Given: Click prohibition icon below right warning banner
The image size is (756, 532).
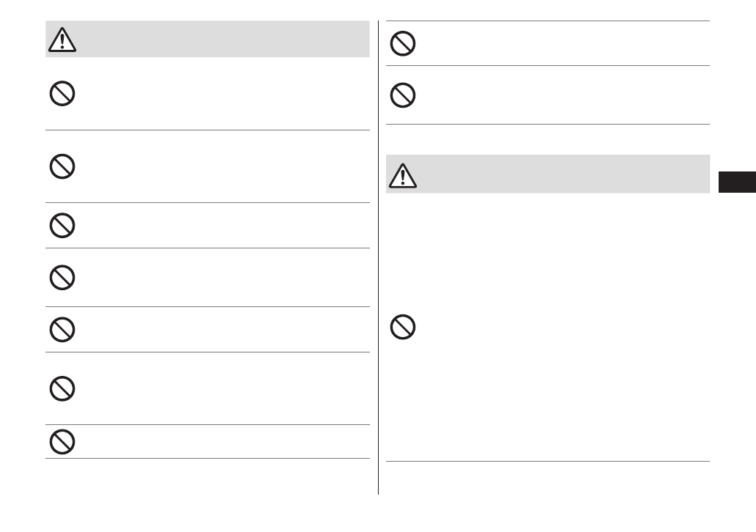Looking at the screenshot, I should [403, 327].
